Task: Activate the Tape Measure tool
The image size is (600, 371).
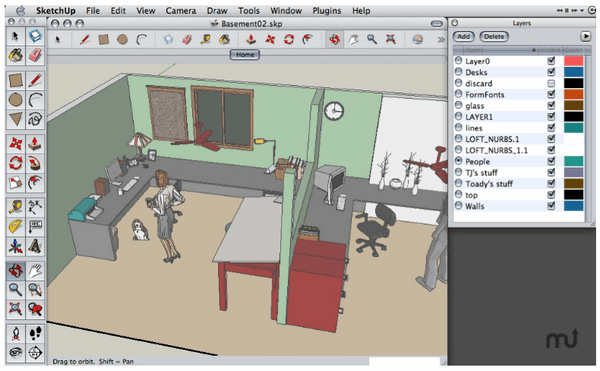Action: coord(16,207)
